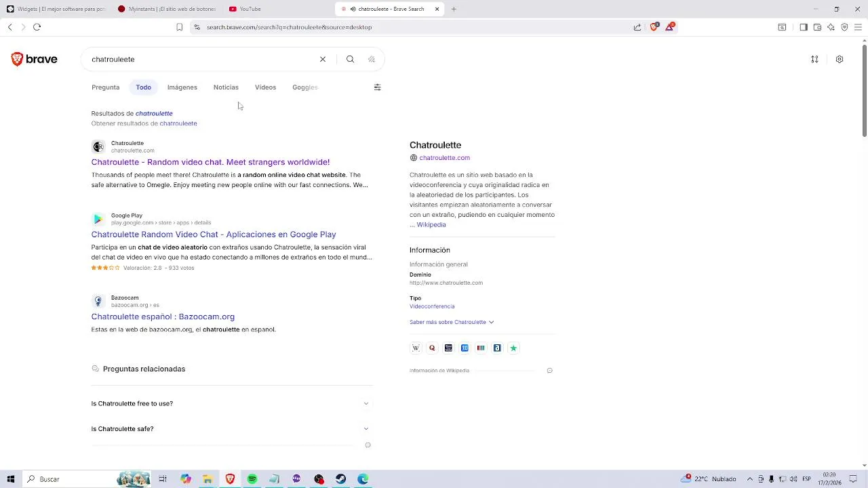Click the green star Trustpilot profile icon
Image resolution: width=868 pixels, height=488 pixels.
pos(513,348)
